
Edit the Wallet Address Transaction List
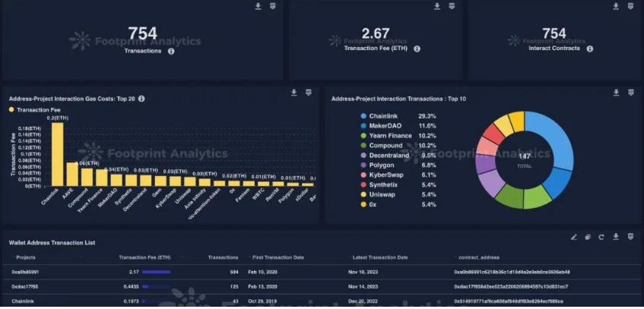click(x=574, y=237)
